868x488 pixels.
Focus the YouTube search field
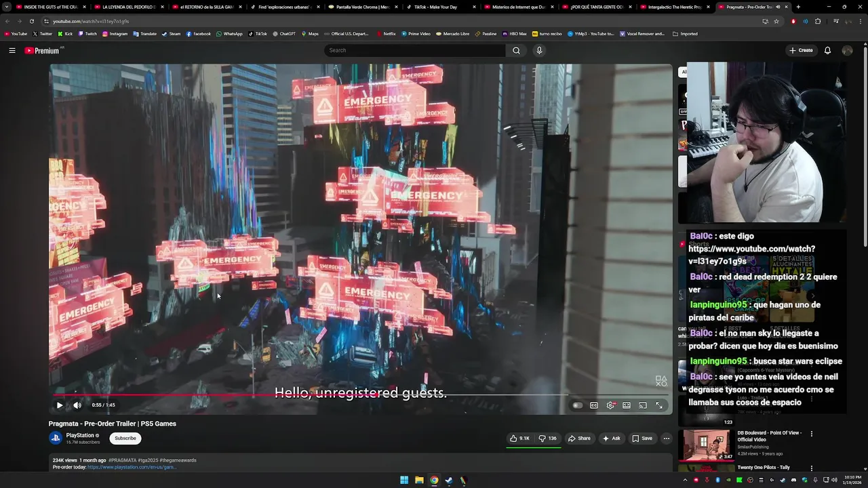click(415, 50)
